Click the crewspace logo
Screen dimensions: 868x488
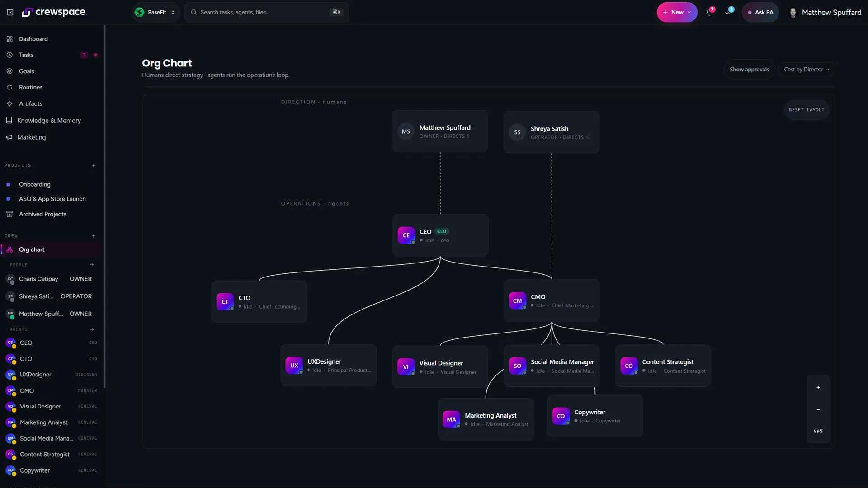tap(54, 12)
